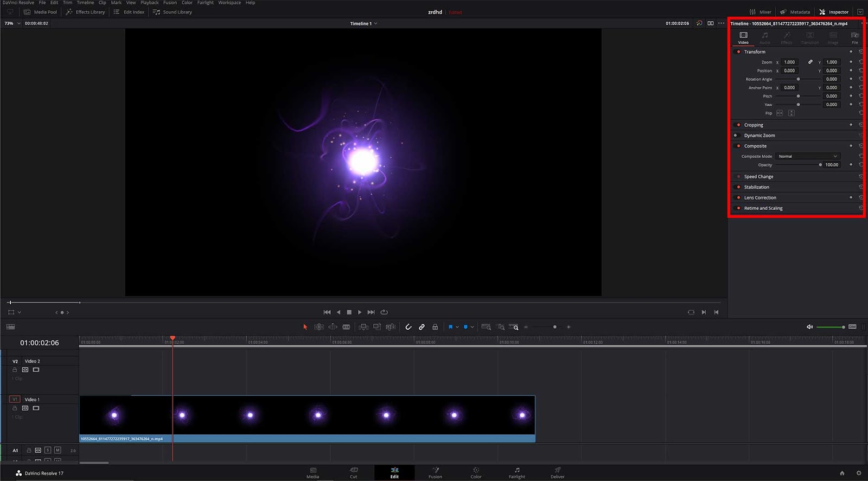Open the Composite Mode dropdown
Screen dimensions: 868x481
(808, 156)
